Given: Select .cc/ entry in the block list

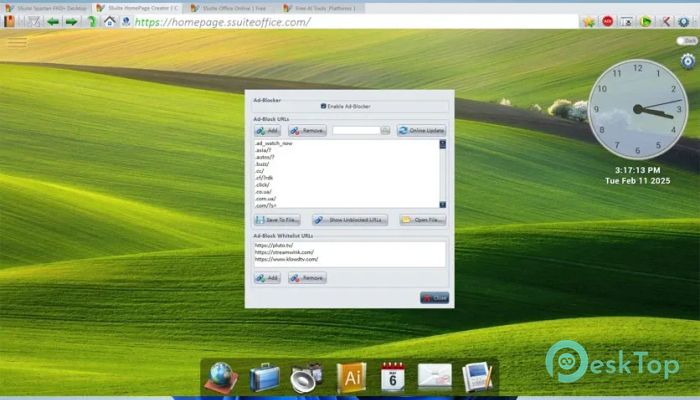Looking at the screenshot, I should pyautogui.click(x=259, y=171).
